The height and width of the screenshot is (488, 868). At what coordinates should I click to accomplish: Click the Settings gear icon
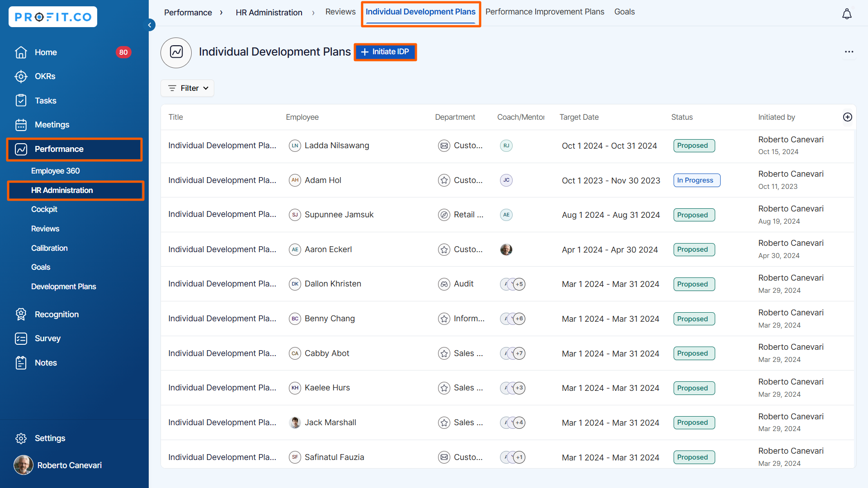click(21, 438)
